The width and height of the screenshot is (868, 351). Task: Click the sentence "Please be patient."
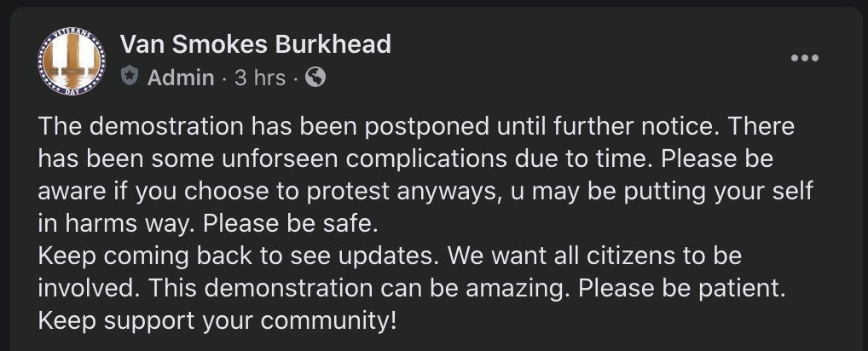tap(680, 288)
